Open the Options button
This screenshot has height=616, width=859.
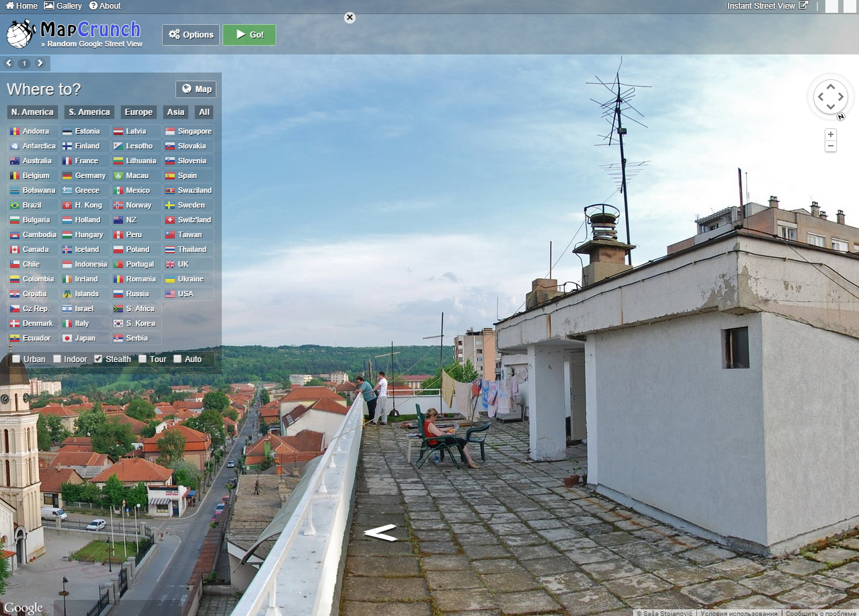[191, 35]
